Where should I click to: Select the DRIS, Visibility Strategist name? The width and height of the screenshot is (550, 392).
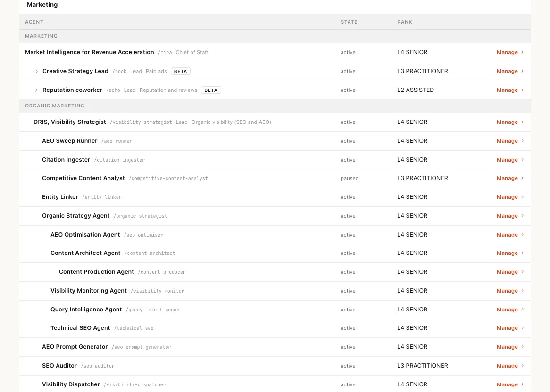70,122
